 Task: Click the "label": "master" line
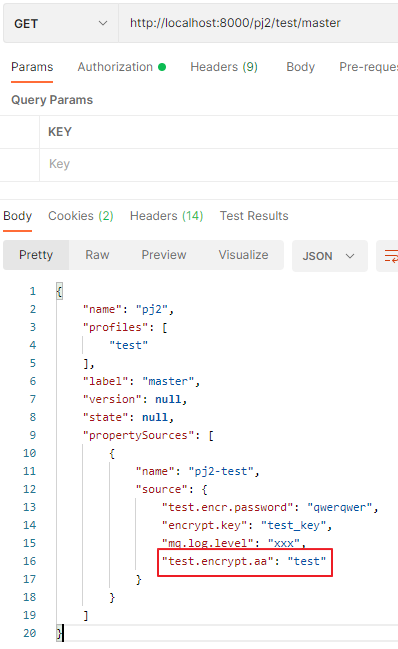tap(141, 381)
